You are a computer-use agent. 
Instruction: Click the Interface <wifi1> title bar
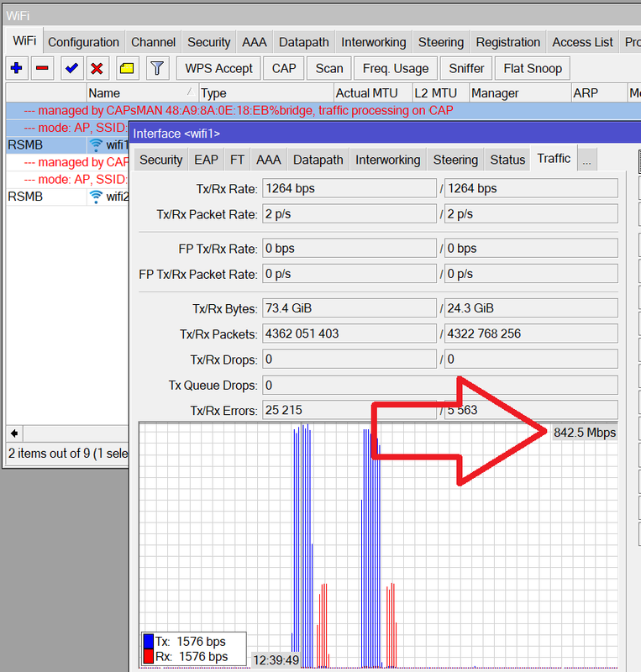385,134
